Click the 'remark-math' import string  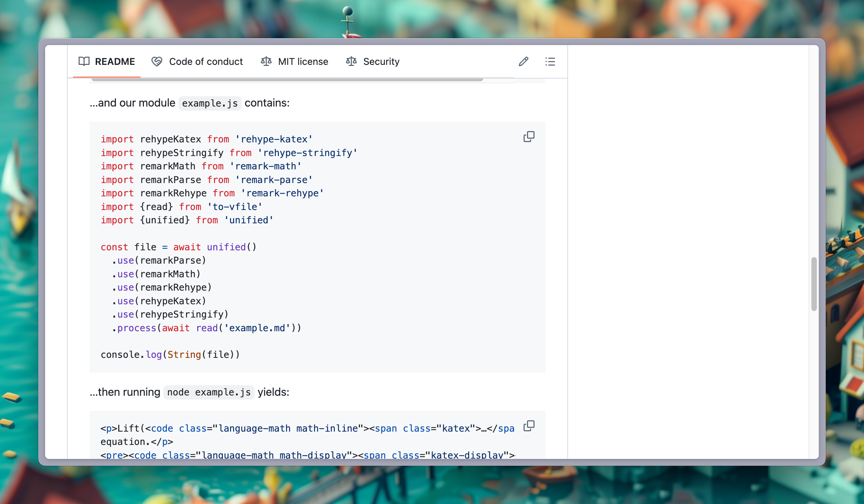point(265,166)
